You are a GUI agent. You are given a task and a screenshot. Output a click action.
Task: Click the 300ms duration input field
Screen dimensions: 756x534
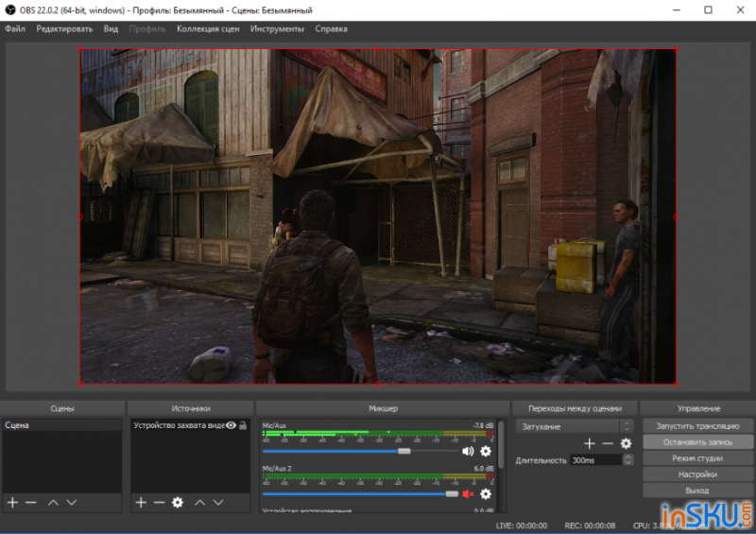[596, 460]
